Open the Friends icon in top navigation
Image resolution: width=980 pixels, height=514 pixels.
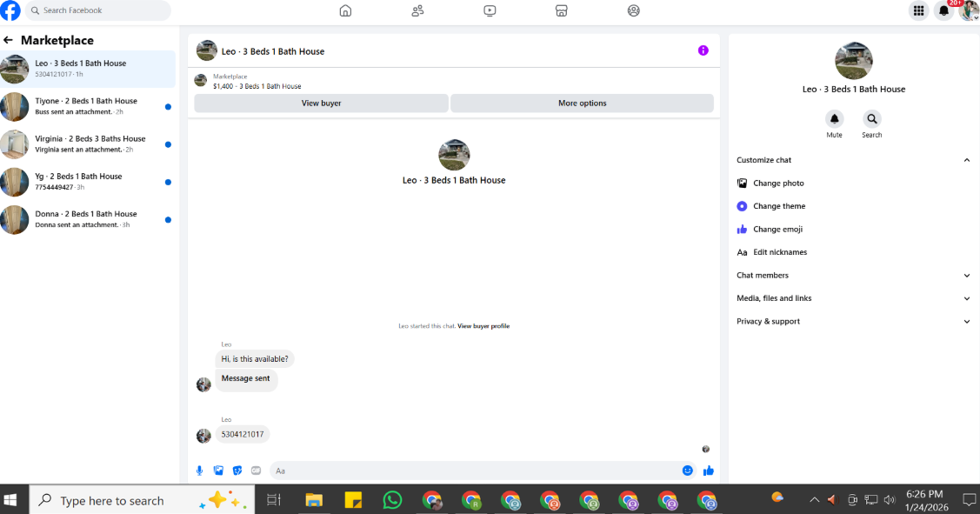pyautogui.click(x=417, y=10)
